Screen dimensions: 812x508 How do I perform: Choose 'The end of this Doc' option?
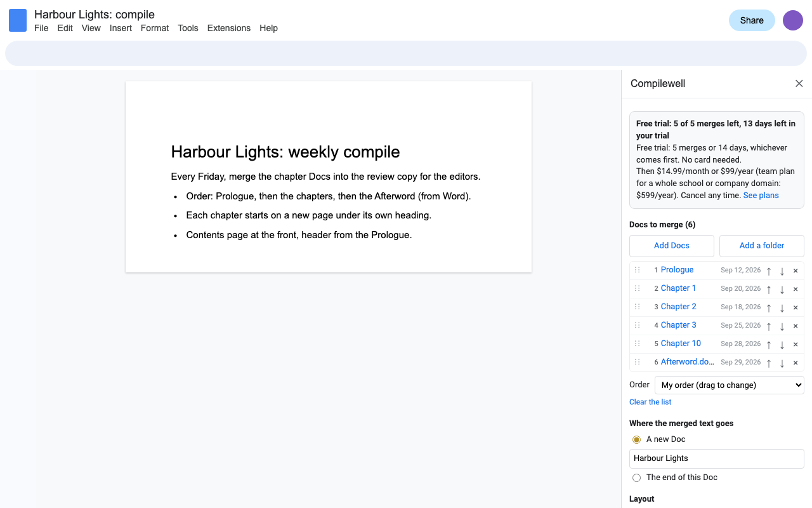tap(636, 478)
